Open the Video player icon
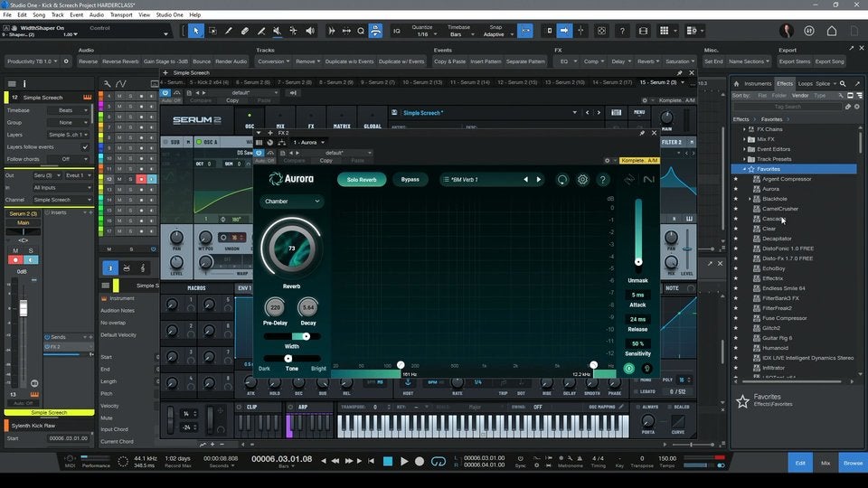 tap(643, 31)
